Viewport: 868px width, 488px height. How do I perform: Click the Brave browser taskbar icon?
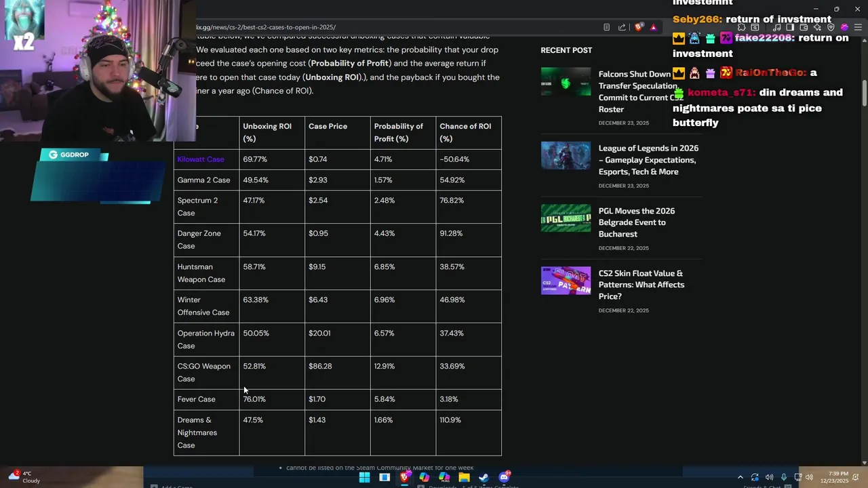pos(405,477)
